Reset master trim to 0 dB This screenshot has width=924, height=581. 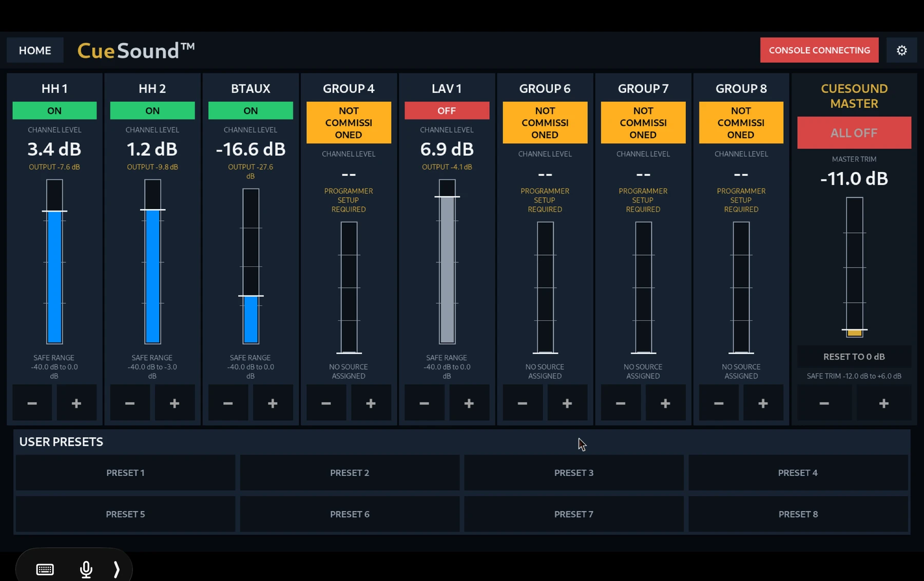point(854,357)
